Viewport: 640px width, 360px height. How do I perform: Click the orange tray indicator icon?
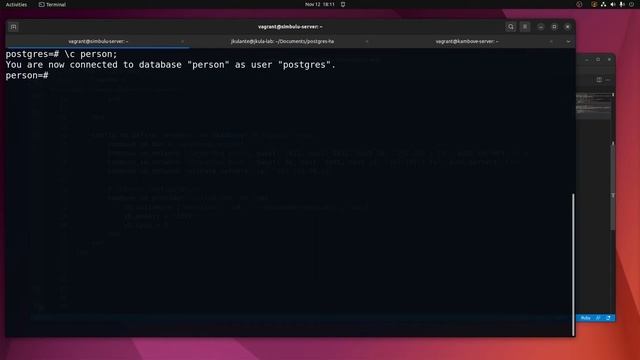(x=594, y=4)
